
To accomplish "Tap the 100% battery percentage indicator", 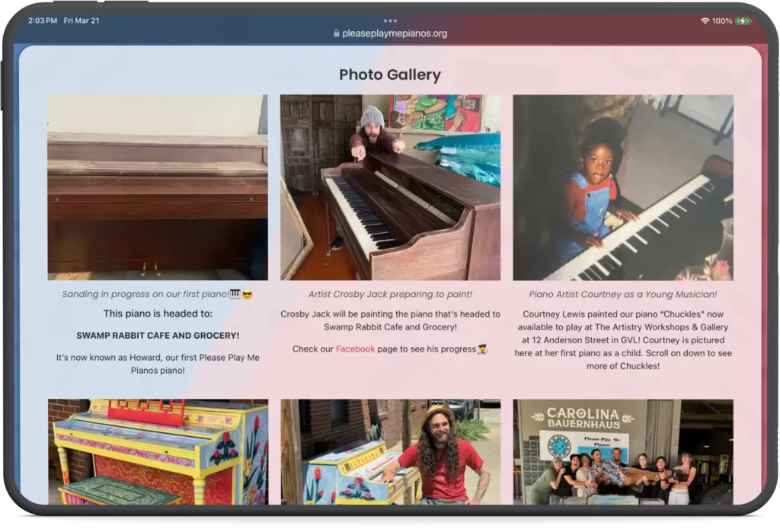I will [x=721, y=21].
